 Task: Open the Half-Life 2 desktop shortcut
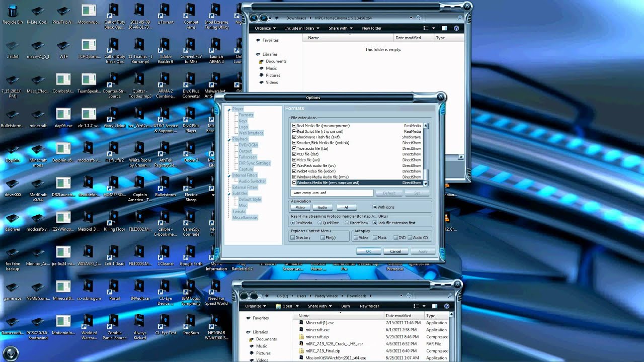tap(114, 152)
